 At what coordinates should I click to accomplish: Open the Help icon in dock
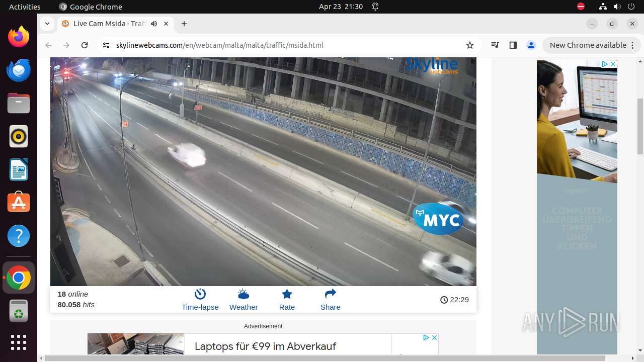pos(19,236)
